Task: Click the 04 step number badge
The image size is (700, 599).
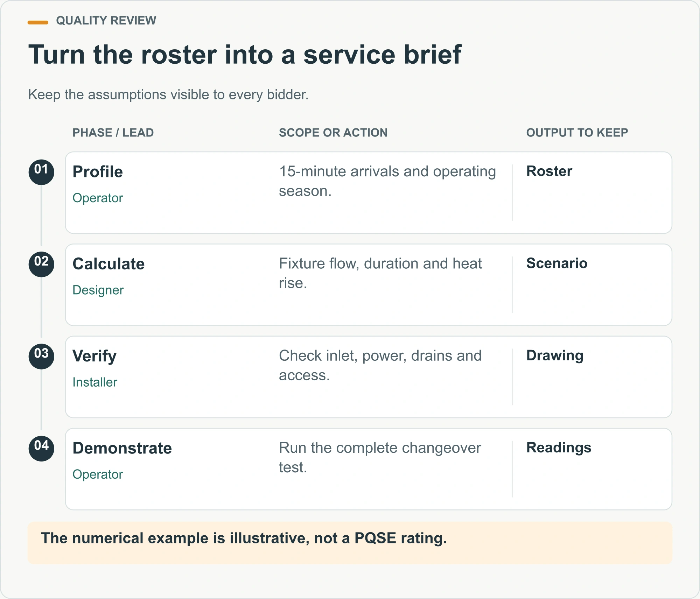Action: 41,449
